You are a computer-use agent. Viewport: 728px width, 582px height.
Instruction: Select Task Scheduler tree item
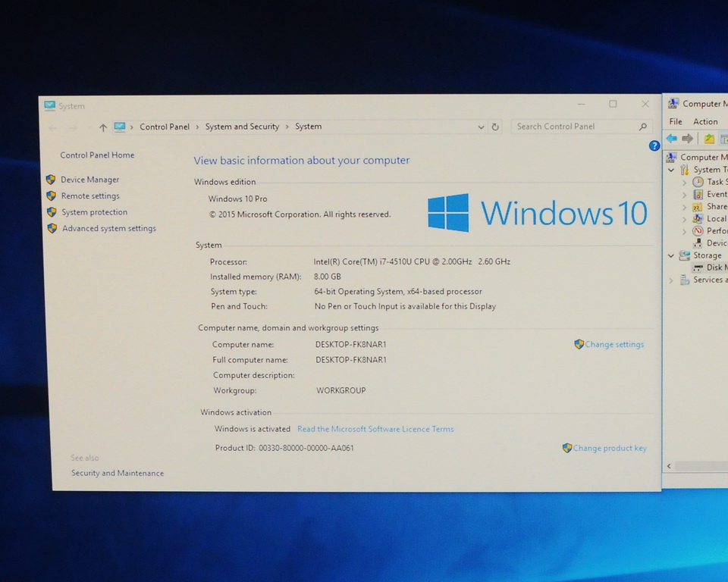pos(717,182)
